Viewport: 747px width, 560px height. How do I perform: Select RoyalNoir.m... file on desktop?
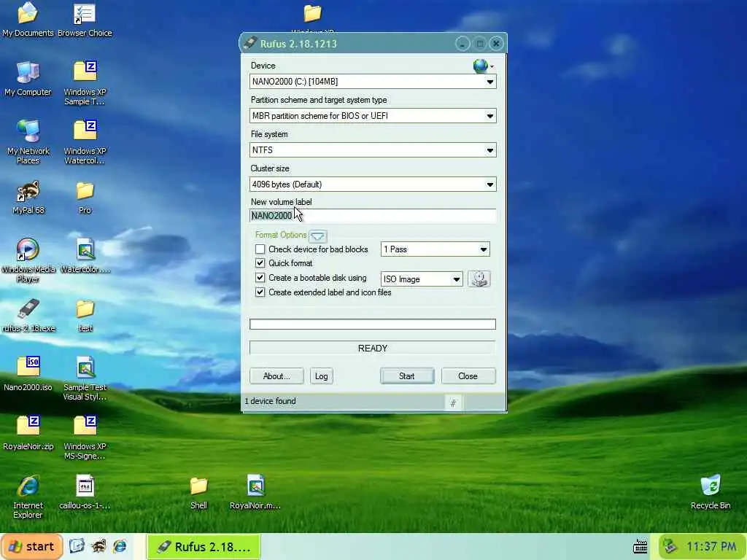tap(255, 492)
